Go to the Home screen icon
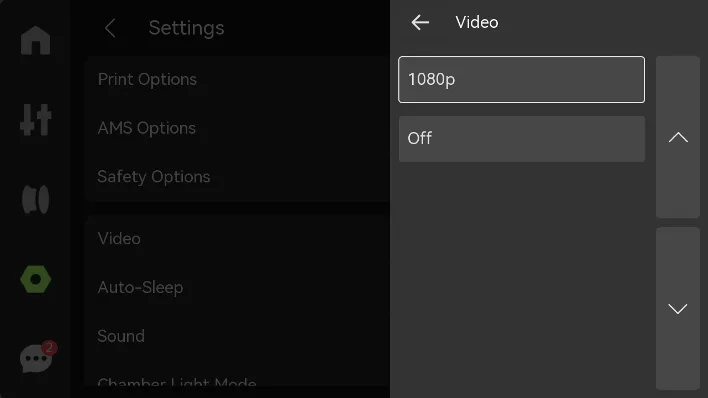 (36, 40)
